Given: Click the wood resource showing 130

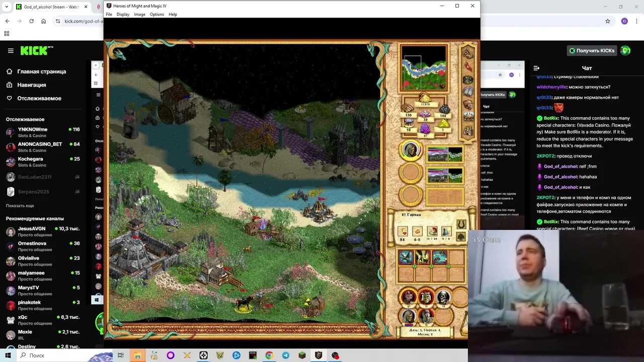Looking at the screenshot, I should point(408,110).
